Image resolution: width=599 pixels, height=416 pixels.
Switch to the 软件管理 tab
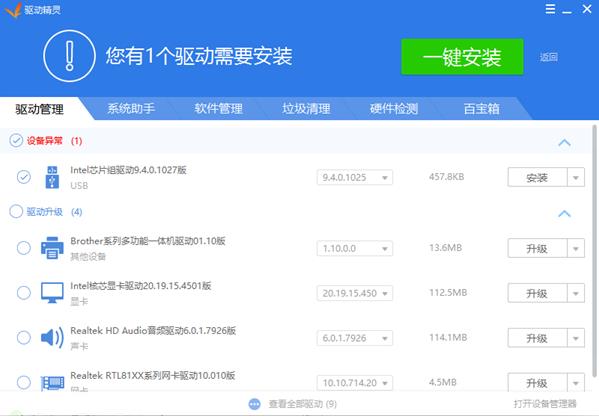tap(218, 109)
